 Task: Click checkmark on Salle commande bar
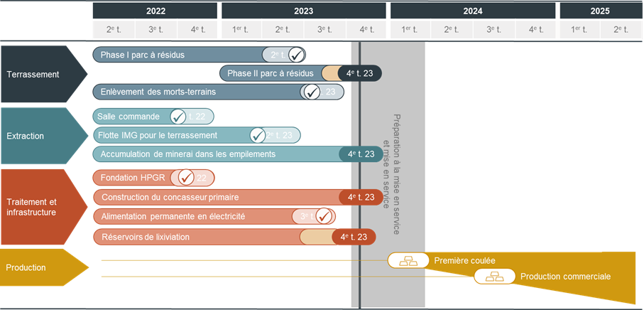pyautogui.click(x=179, y=117)
